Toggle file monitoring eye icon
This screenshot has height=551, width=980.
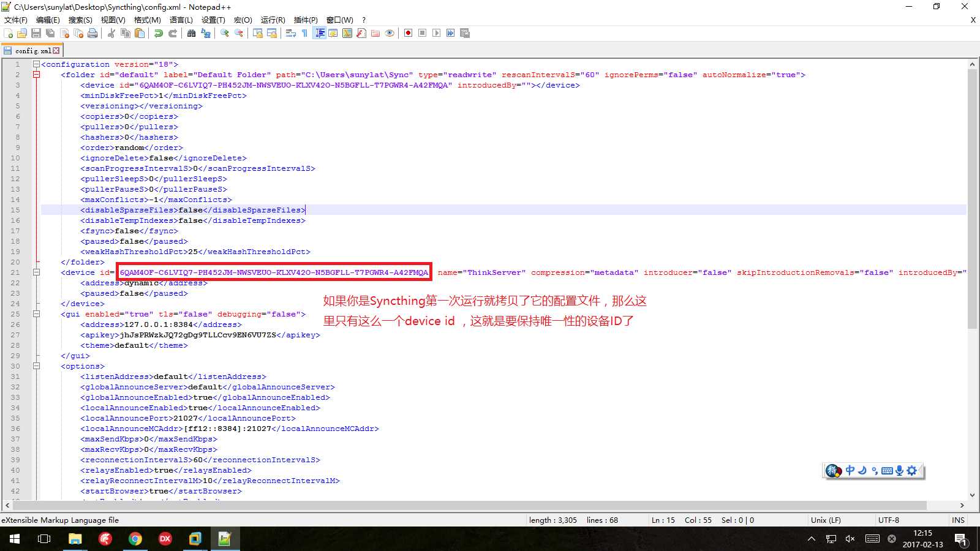(390, 33)
